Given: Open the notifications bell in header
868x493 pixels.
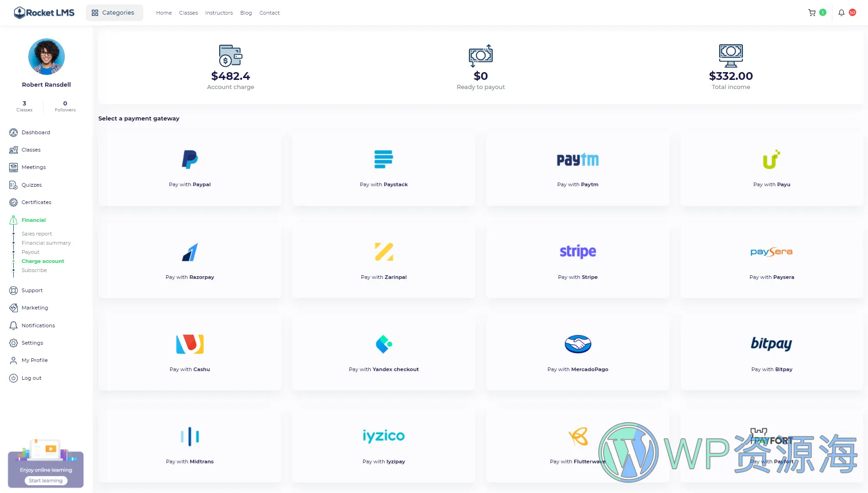Looking at the screenshot, I should pyautogui.click(x=841, y=13).
